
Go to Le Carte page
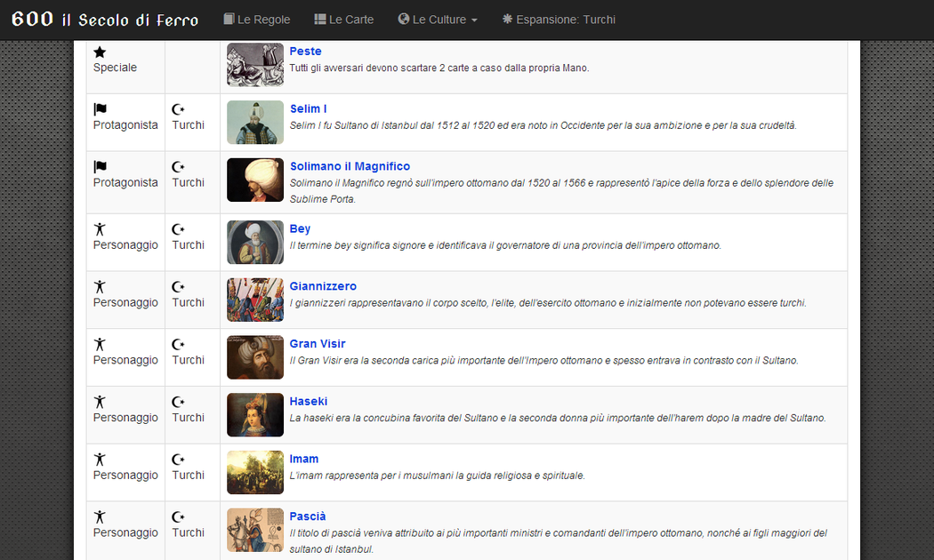pyautogui.click(x=344, y=20)
